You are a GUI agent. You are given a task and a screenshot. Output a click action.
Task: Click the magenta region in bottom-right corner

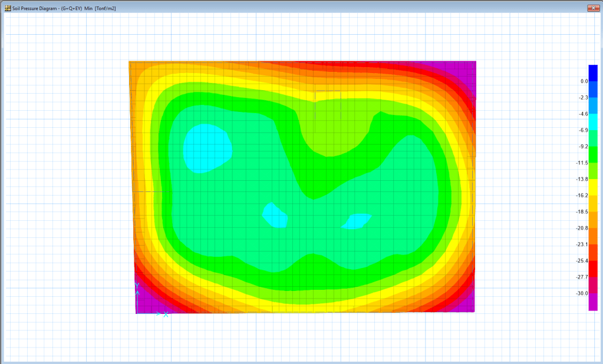pyautogui.click(x=466, y=303)
